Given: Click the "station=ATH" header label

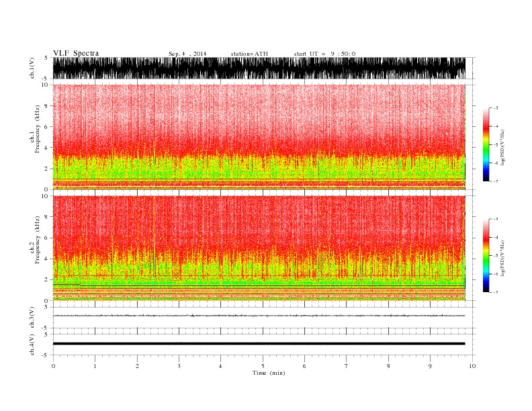Looking at the screenshot, I should pyautogui.click(x=249, y=54).
